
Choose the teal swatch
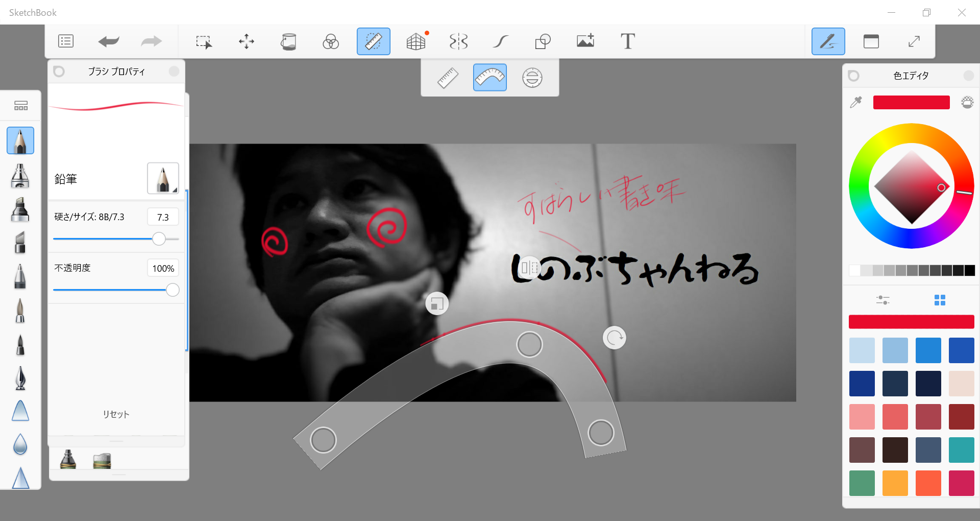962,450
